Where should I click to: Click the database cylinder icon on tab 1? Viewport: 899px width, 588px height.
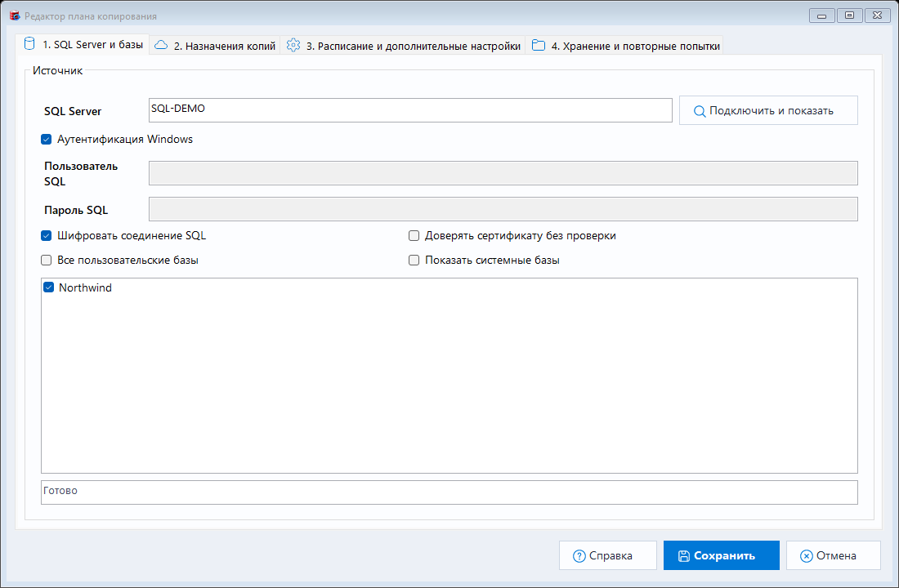point(29,43)
